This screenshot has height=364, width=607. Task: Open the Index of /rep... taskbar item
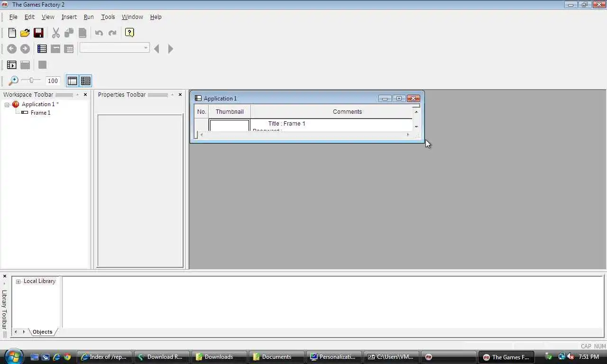point(104,357)
